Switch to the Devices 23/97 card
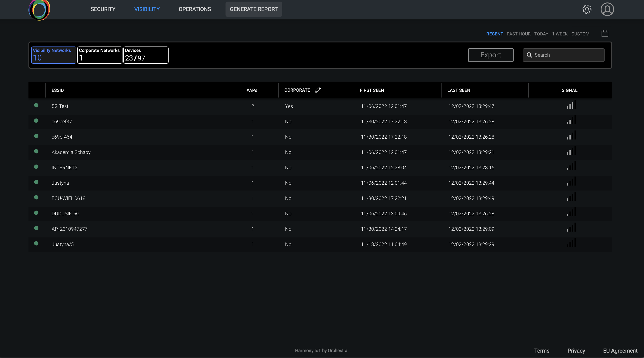The image size is (644, 358). (x=146, y=55)
